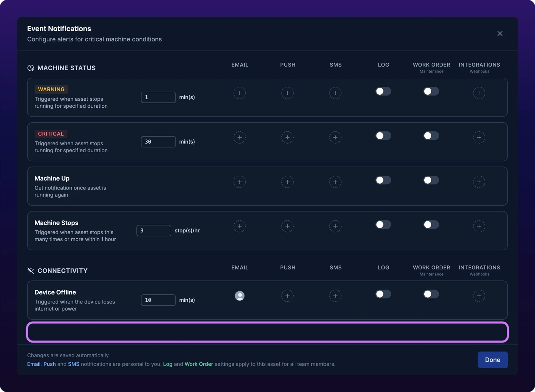Add email recipient for CRITICAL alert
This screenshot has height=392, width=535.
(x=240, y=137)
